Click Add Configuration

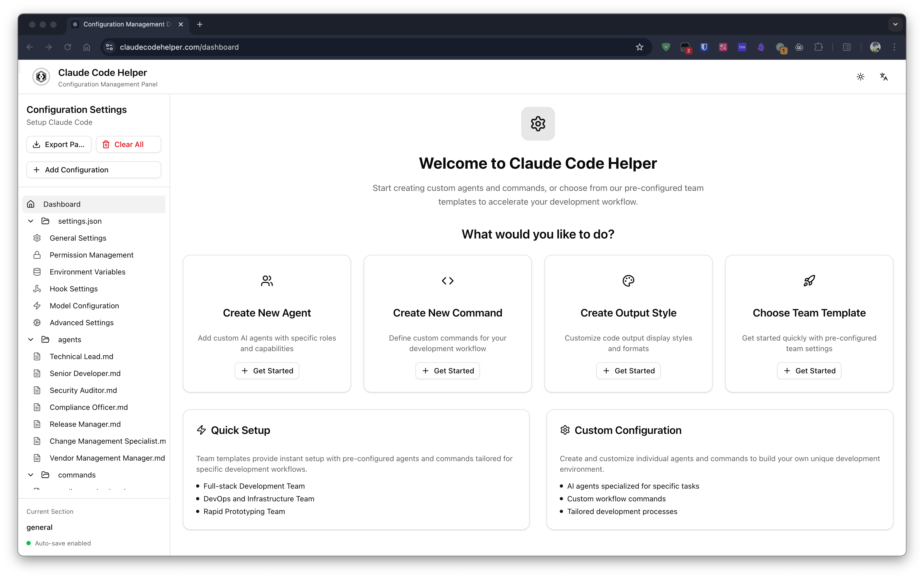pyautogui.click(x=94, y=170)
